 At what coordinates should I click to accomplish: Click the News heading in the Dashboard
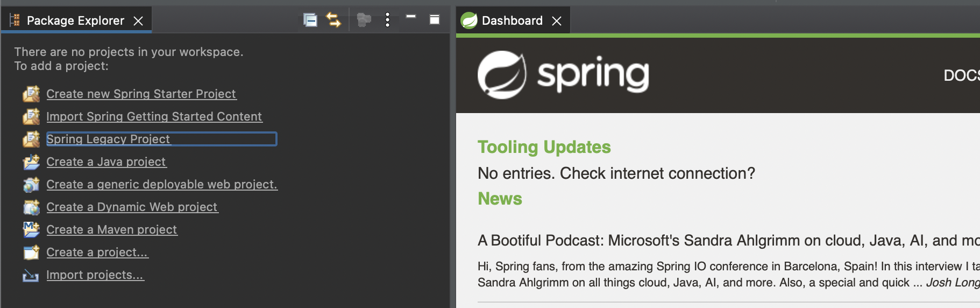tap(500, 199)
